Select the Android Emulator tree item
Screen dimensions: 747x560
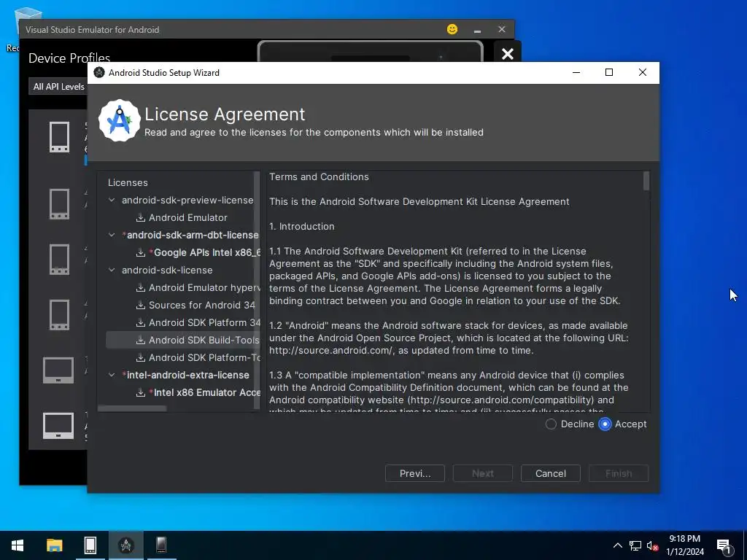[187, 217]
